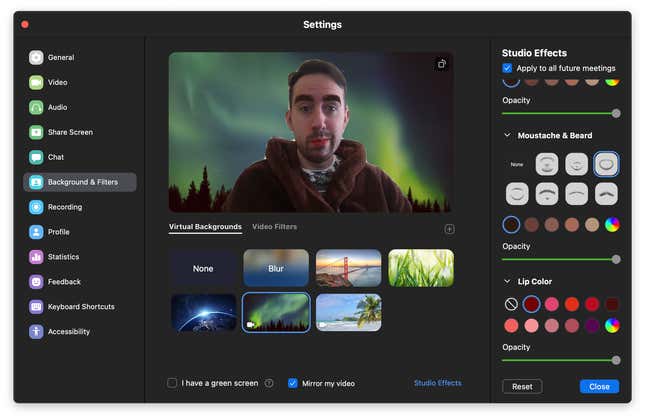Select the thick handlebar moustache style
This screenshot has height=419, width=645.
[x=606, y=194]
